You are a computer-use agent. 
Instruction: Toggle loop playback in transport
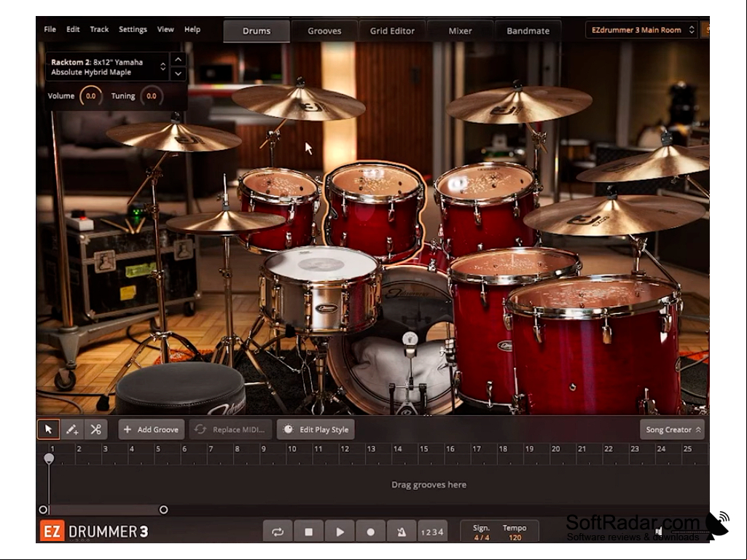point(278,532)
